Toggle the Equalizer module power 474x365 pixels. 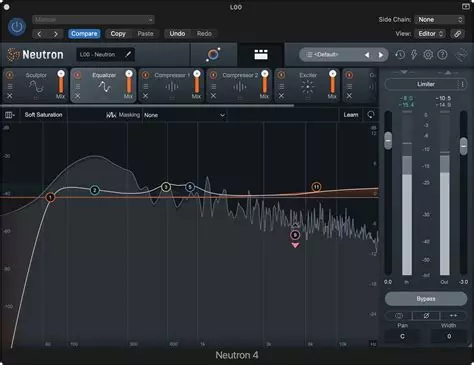(77, 75)
